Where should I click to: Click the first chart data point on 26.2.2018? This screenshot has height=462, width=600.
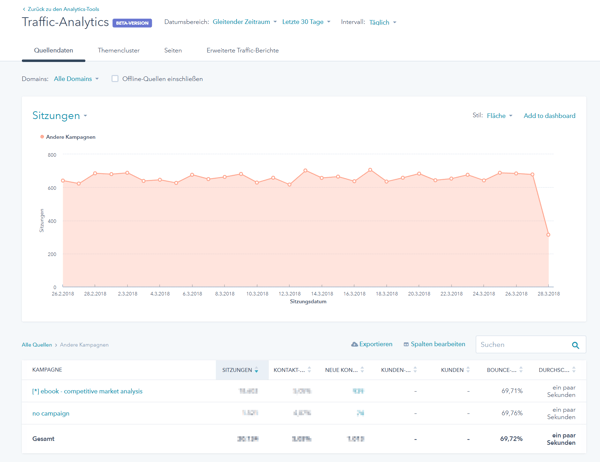[x=63, y=181]
